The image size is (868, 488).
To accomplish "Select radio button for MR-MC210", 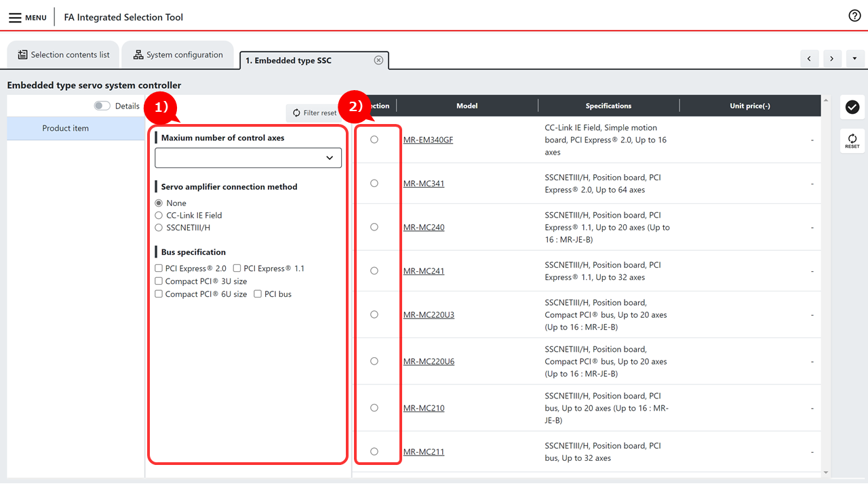I will point(374,408).
